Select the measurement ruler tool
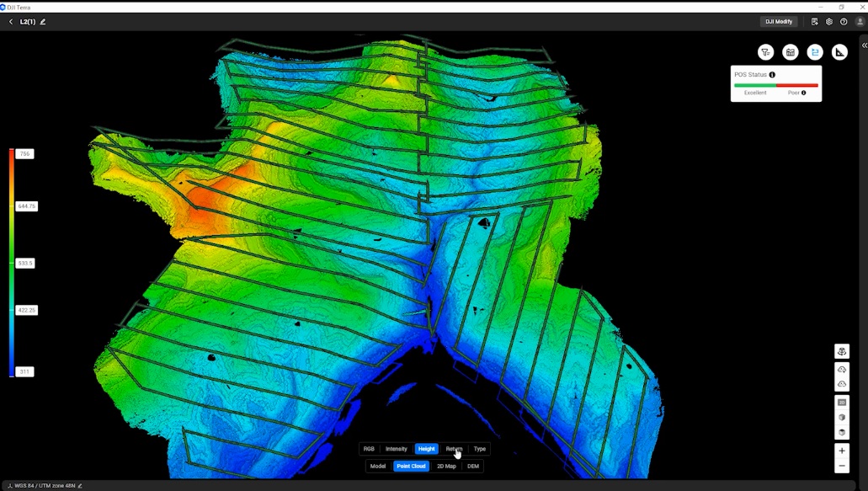Image resolution: width=868 pixels, height=491 pixels. coord(839,52)
